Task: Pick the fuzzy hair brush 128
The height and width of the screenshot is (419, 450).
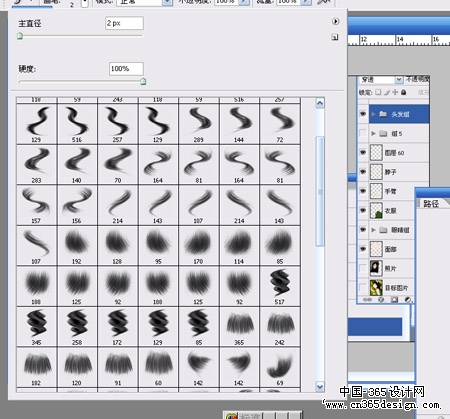Action: [118, 246]
